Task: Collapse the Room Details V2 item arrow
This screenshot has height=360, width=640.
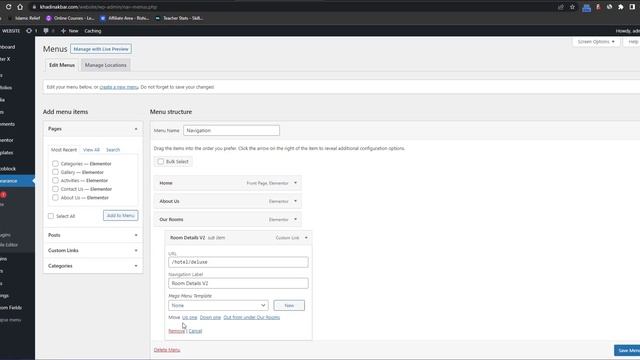Action: click(x=306, y=238)
